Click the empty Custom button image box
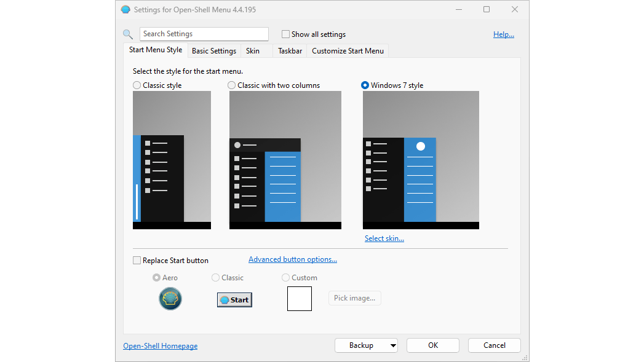The width and height of the screenshot is (644, 362). coord(300,298)
